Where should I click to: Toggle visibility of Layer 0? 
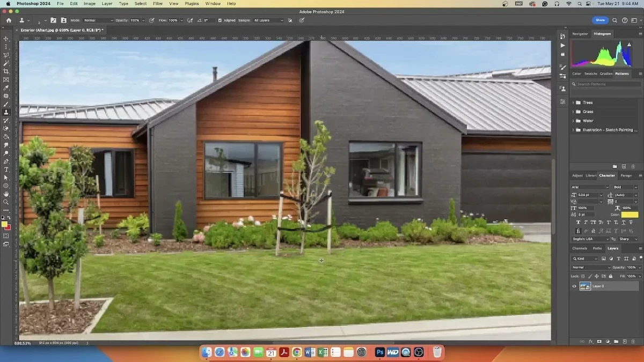tap(574, 286)
